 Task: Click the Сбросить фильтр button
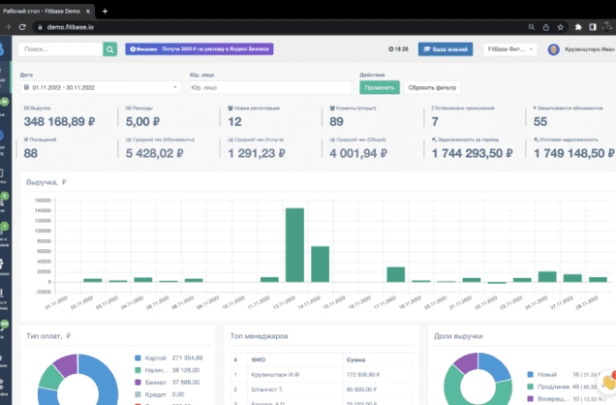[x=430, y=87]
